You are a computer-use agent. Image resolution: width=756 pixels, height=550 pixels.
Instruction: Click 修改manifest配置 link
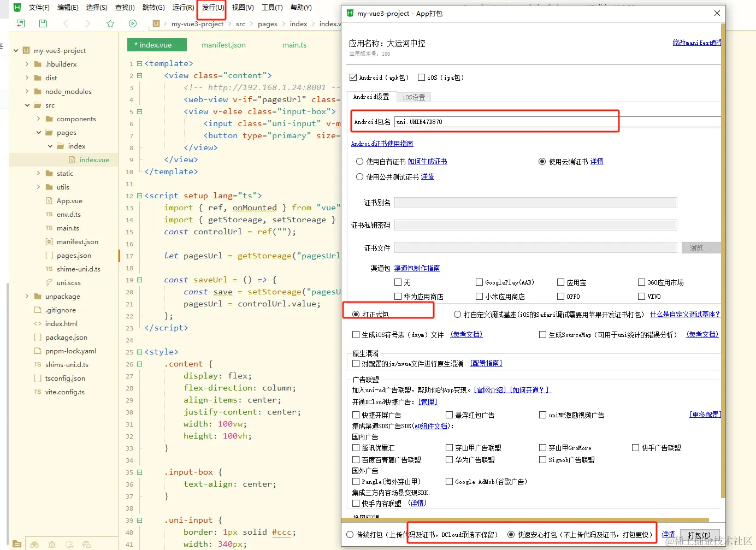[697, 43]
